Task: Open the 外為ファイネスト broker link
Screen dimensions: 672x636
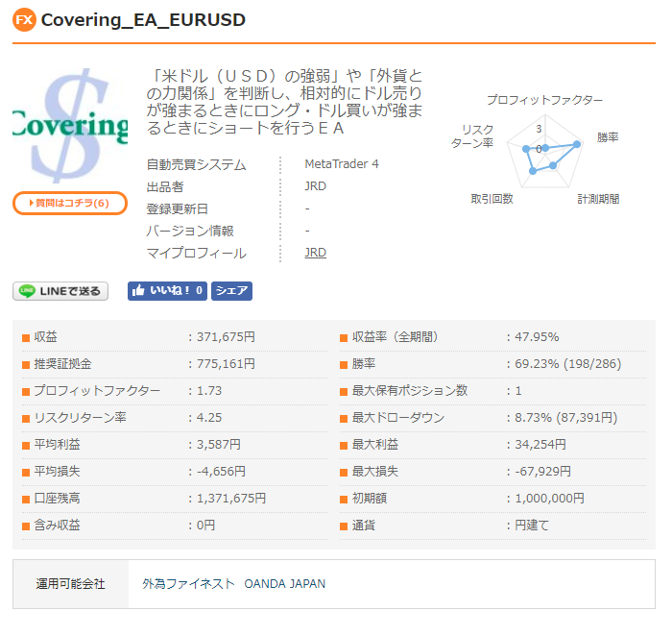Action: click(188, 584)
